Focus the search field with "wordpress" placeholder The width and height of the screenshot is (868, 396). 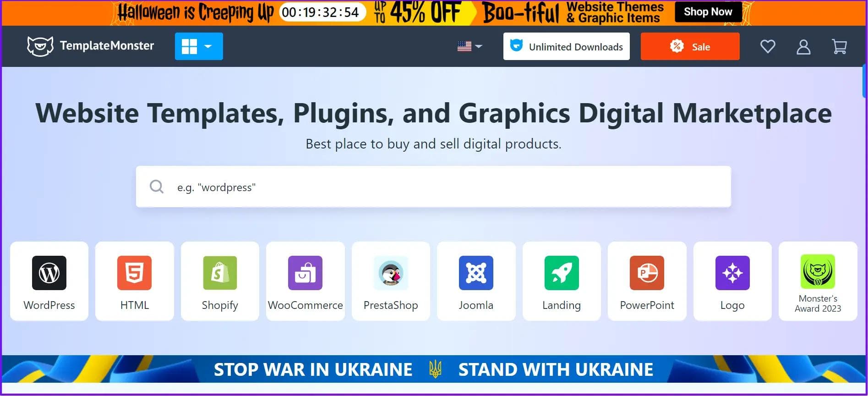[433, 187]
